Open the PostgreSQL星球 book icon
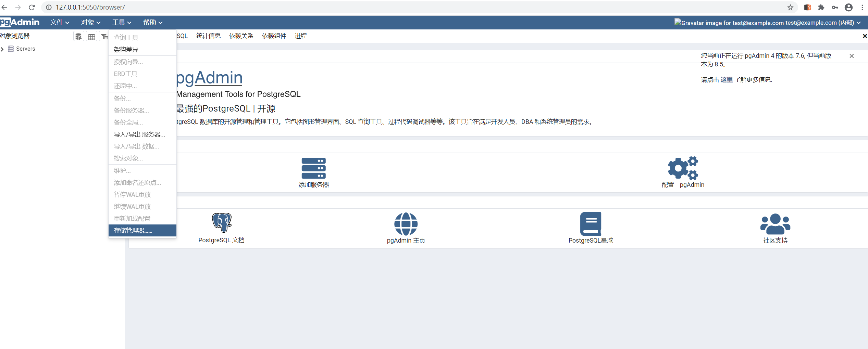 pyautogui.click(x=591, y=224)
